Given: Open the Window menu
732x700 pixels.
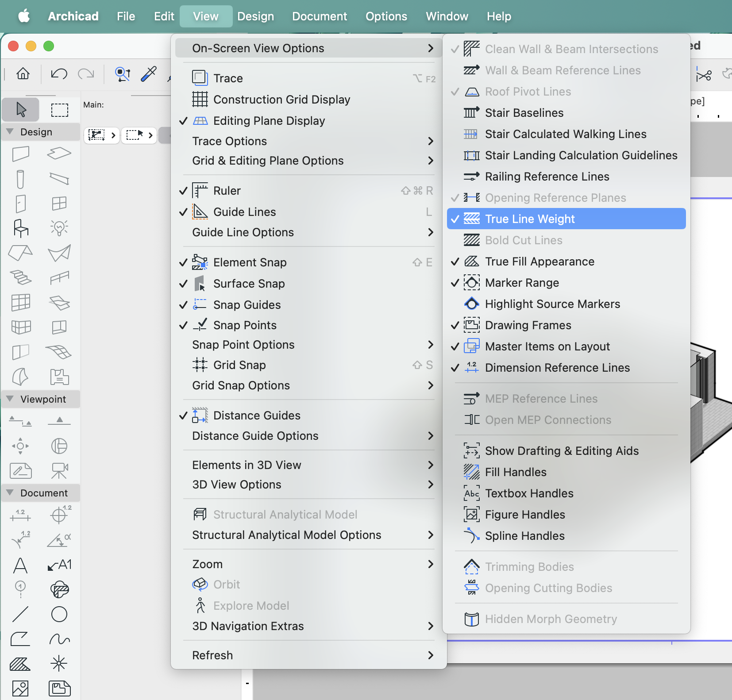Looking at the screenshot, I should [x=447, y=16].
